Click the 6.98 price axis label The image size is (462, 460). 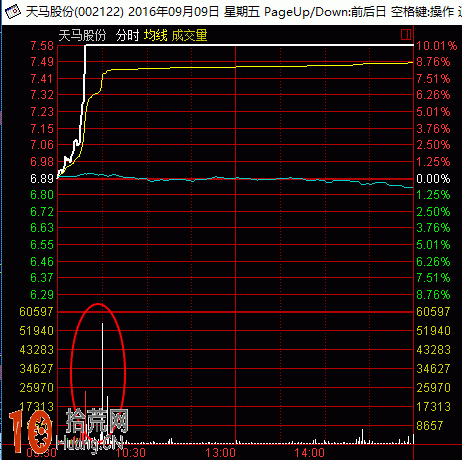click(42, 162)
